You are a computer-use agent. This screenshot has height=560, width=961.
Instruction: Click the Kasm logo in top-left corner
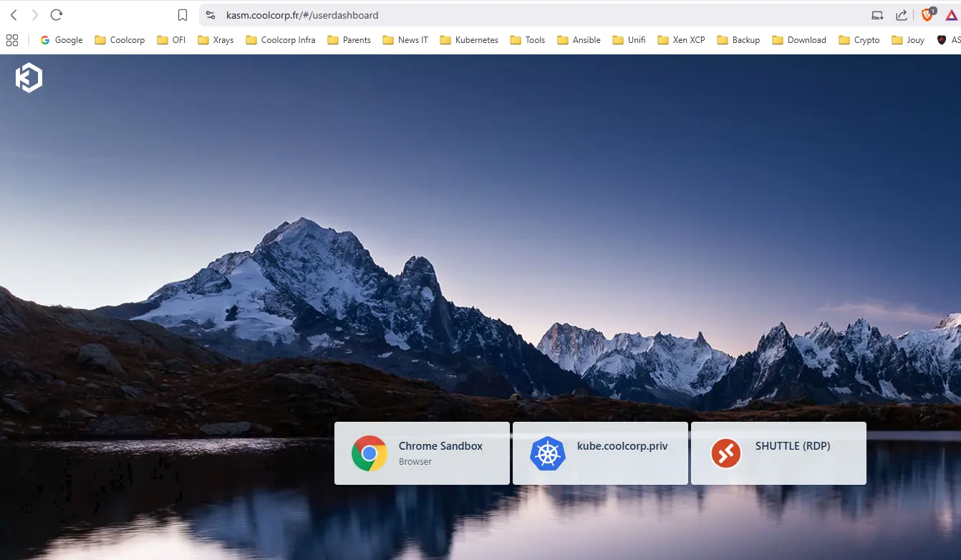tap(29, 78)
